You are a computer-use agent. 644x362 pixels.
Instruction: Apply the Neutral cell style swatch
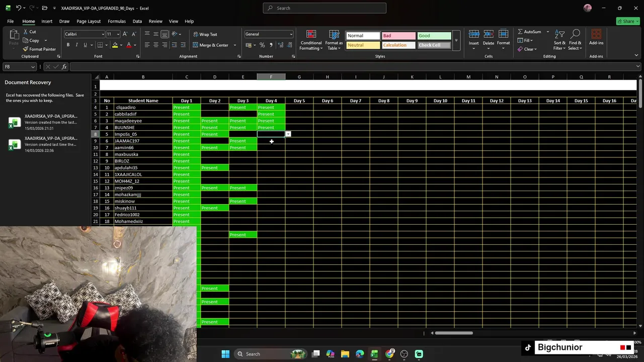[363, 45]
